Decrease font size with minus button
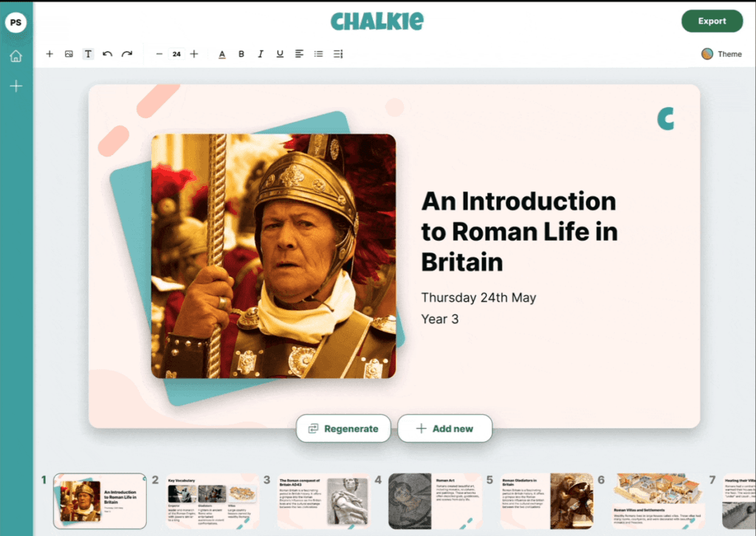This screenshot has height=536, width=756. coord(159,54)
